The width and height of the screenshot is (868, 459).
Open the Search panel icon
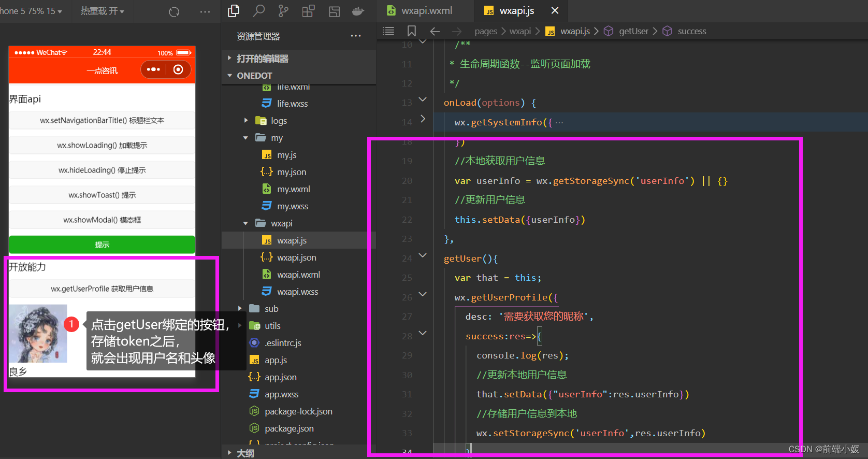click(258, 11)
